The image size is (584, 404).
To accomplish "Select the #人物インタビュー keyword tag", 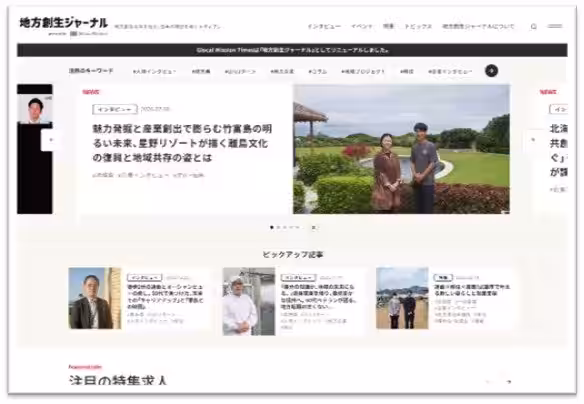I will (x=154, y=71).
